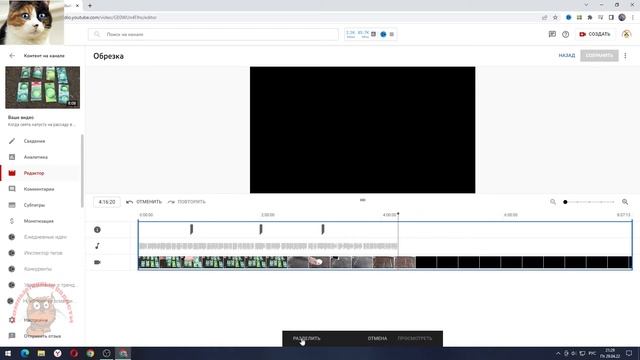Select the Редактор icon in the sidebar
Viewport: 640px width, 360px height.
[12, 173]
